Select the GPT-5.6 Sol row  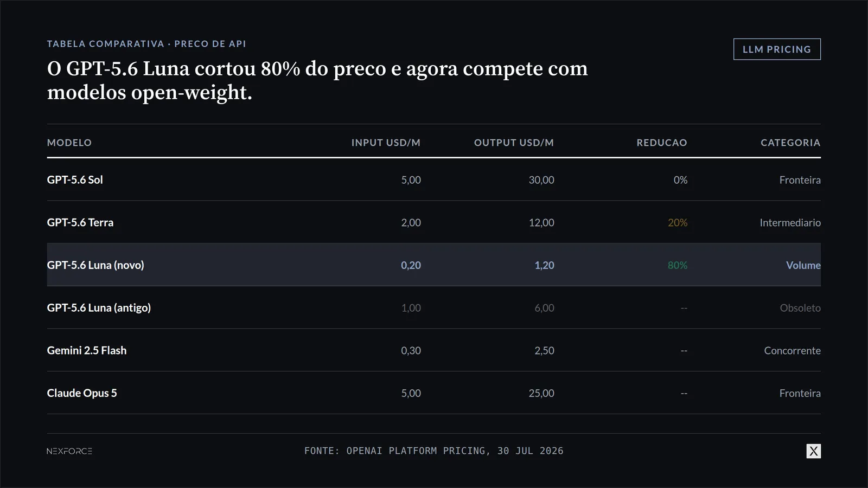click(433, 180)
